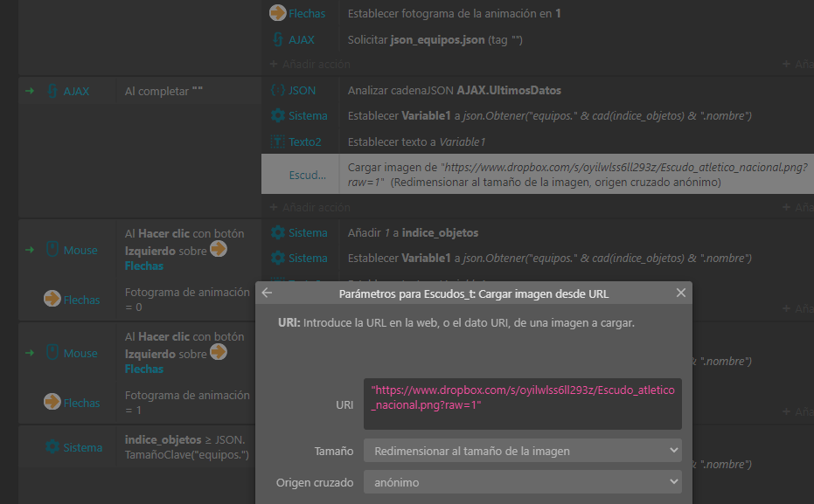
Task: Click the Mouse icon in the 'Fotograma de animación = 0' event
Action: pos(52,250)
